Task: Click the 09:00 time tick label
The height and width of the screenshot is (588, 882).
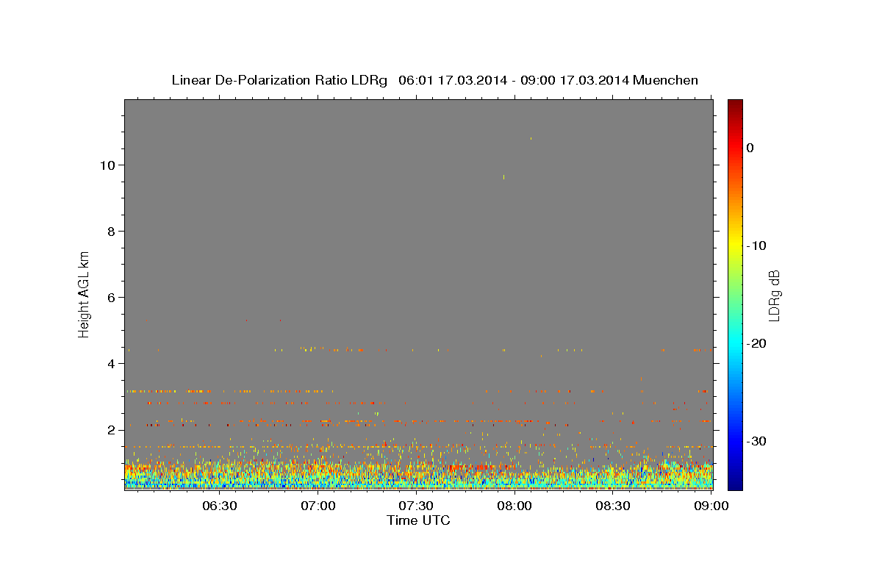Action: [x=711, y=506]
